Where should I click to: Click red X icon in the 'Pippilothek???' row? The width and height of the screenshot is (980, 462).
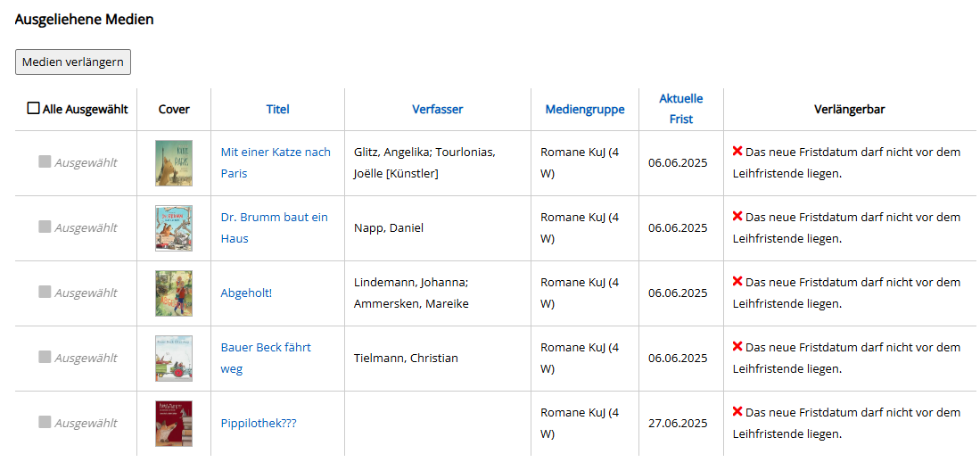(737, 411)
